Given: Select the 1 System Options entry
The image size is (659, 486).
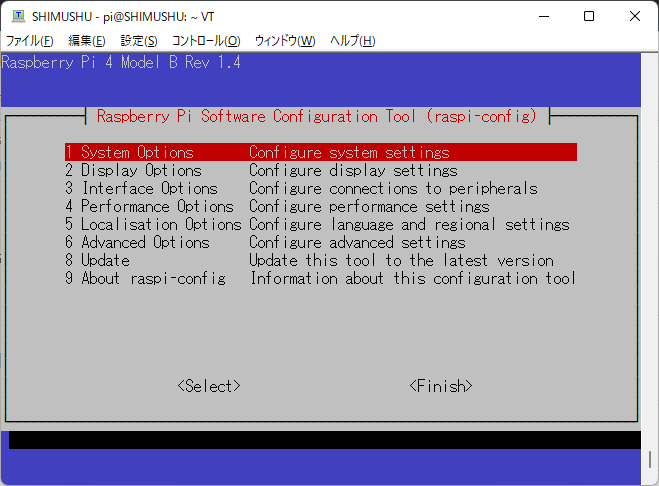Looking at the screenshot, I should 321,152.
